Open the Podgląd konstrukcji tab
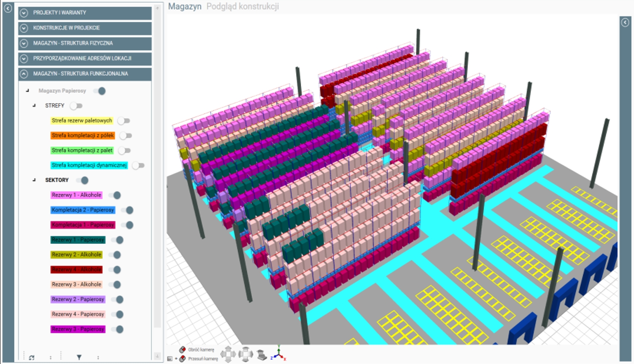This screenshot has width=634, height=364. tap(243, 6)
